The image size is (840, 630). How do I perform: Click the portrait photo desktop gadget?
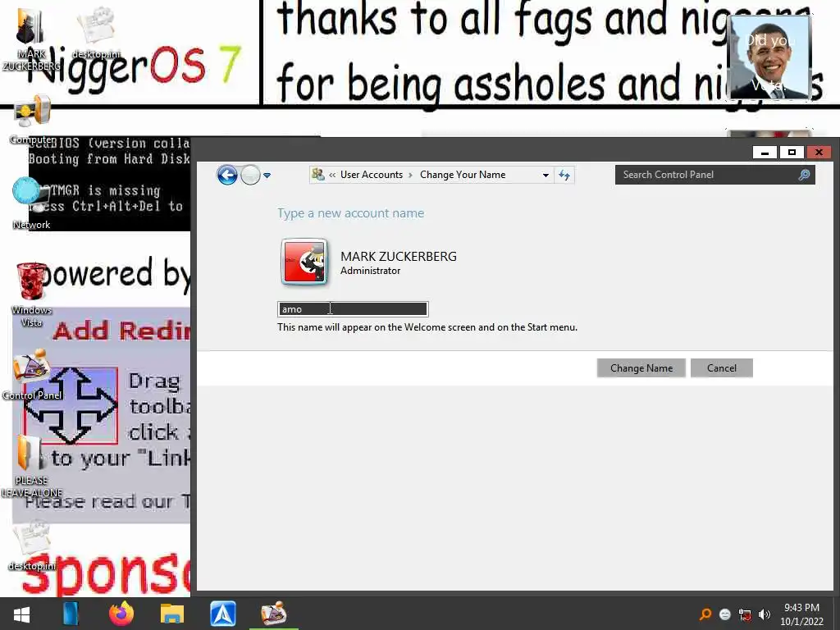(x=769, y=57)
